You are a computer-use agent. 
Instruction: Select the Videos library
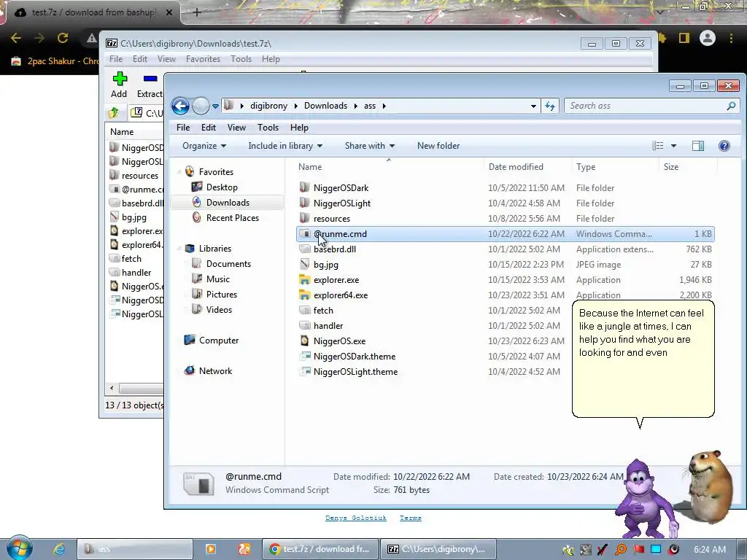pyautogui.click(x=219, y=309)
